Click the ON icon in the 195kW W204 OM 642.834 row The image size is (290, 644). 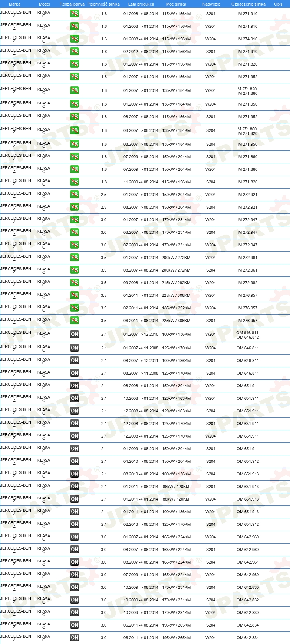coord(75,638)
